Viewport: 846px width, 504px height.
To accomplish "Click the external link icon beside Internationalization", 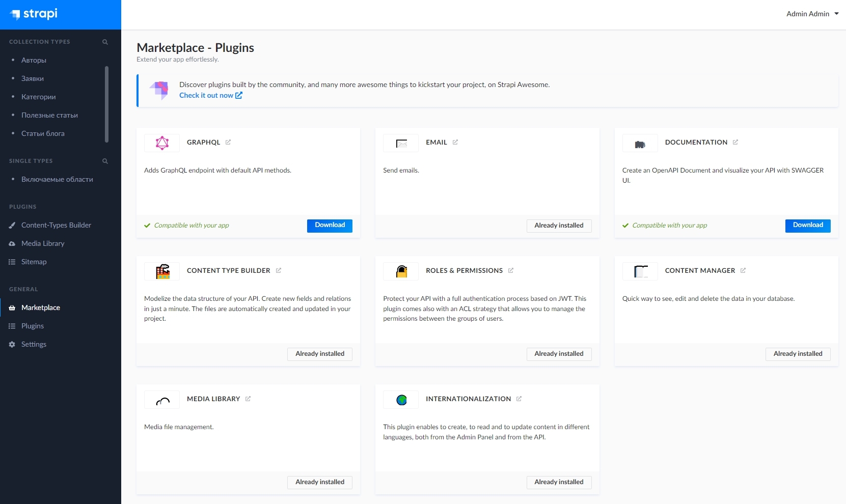I will point(519,399).
